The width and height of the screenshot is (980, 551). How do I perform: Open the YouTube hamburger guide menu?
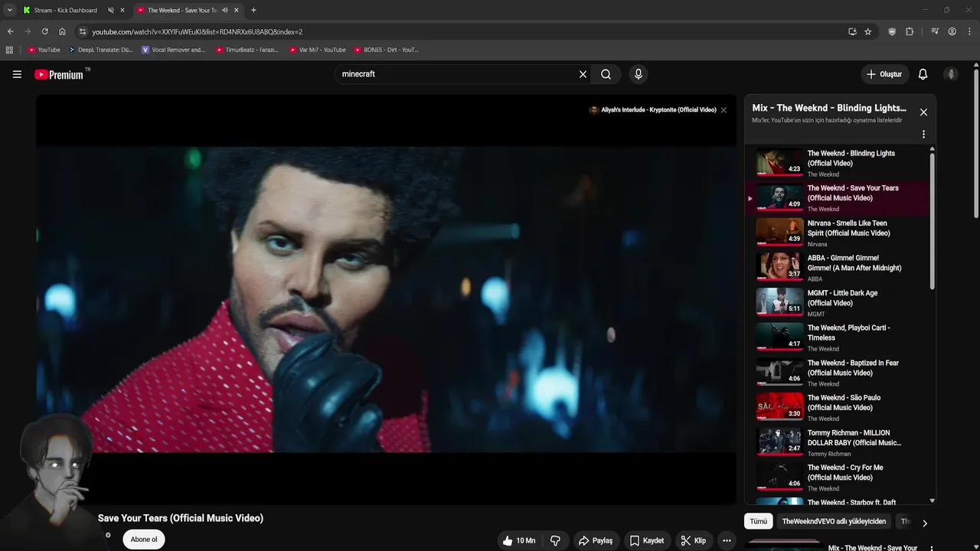tap(17, 74)
